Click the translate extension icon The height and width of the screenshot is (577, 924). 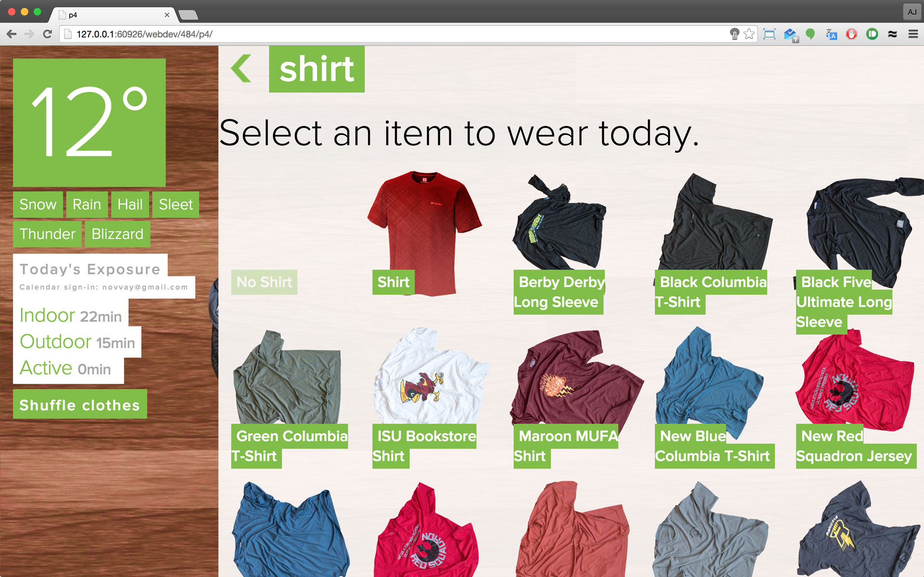(x=831, y=34)
